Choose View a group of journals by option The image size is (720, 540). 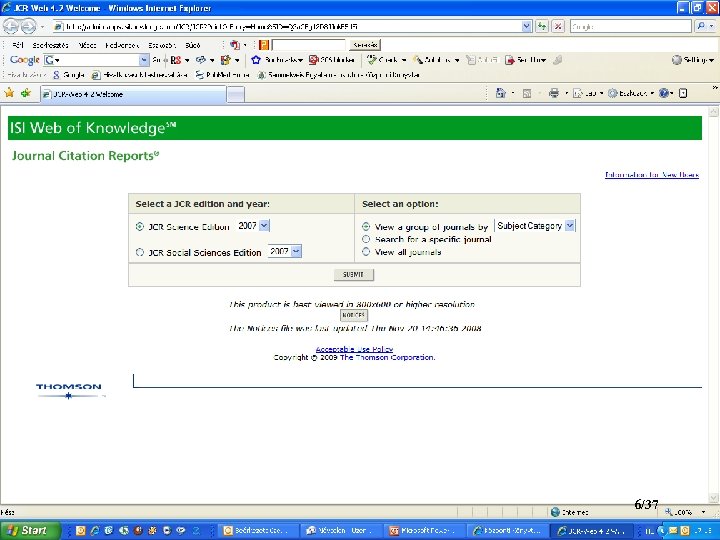coord(366,226)
